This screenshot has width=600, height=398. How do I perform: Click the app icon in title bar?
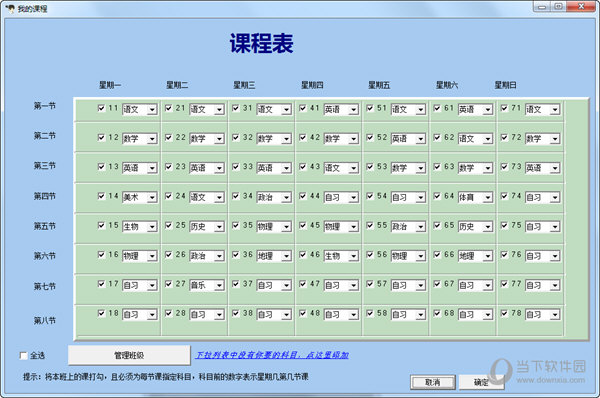point(11,8)
